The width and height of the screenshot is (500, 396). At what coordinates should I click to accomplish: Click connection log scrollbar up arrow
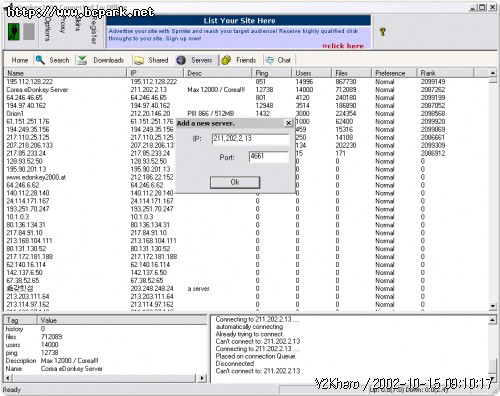click(493, 320)
